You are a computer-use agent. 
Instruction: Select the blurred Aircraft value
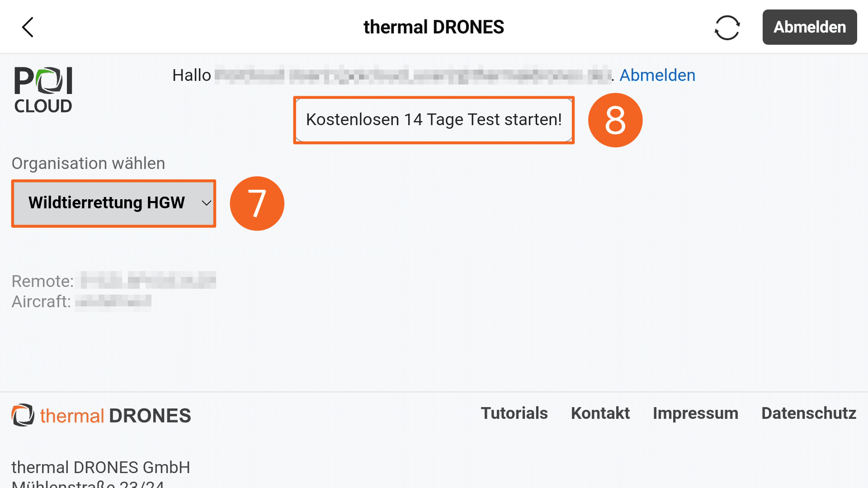click(113, 301)
